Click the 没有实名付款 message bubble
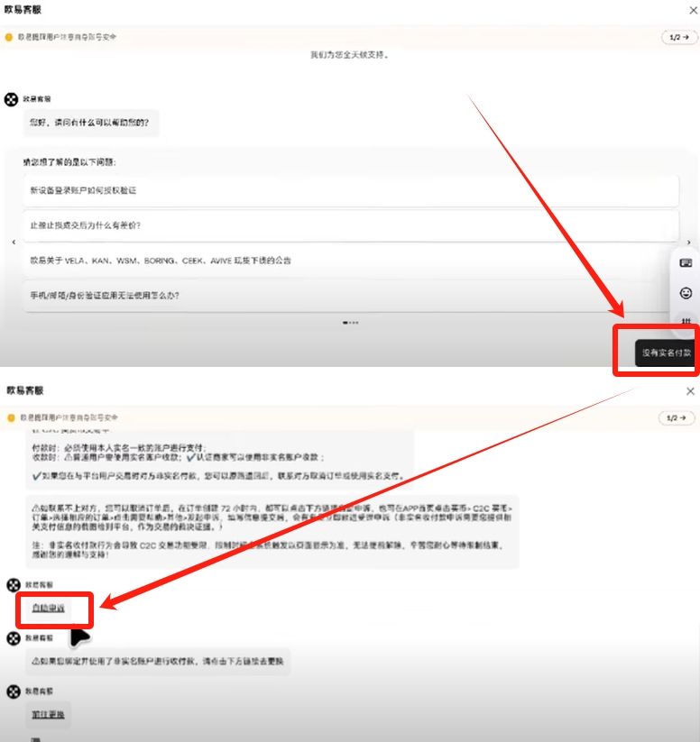 [666, 352]
